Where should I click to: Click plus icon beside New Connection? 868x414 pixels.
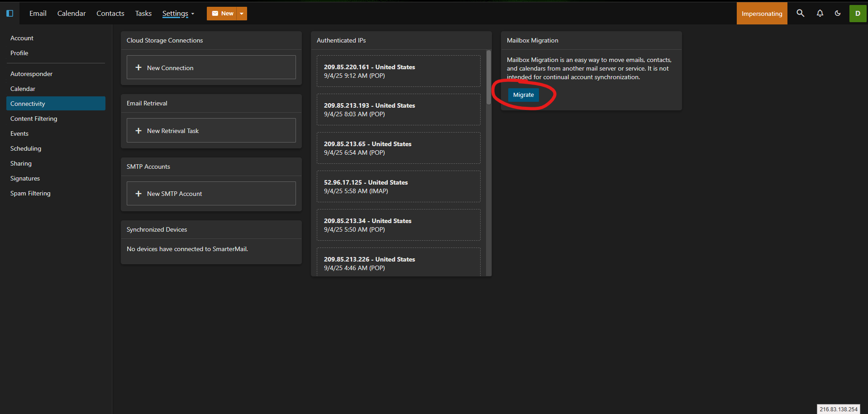click(x=138, y=67)
